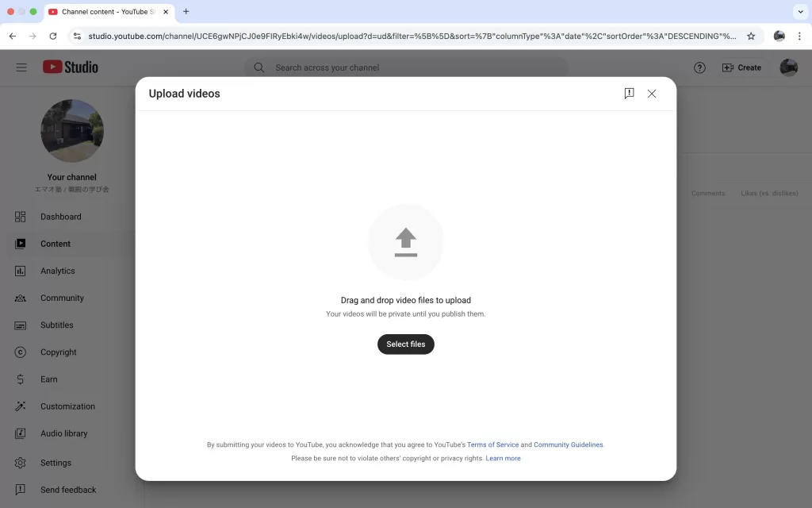Click the Select files button

tap(405, 344)
